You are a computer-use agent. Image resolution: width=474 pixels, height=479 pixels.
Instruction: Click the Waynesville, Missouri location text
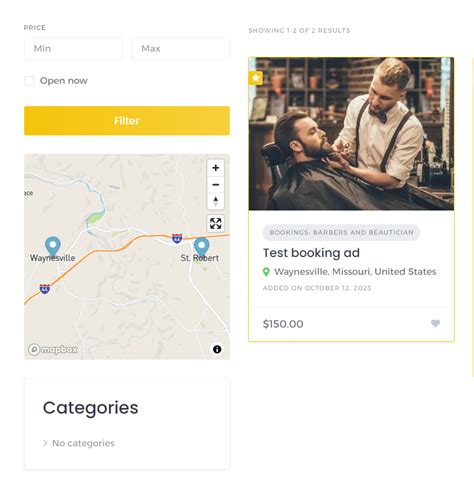355,272
